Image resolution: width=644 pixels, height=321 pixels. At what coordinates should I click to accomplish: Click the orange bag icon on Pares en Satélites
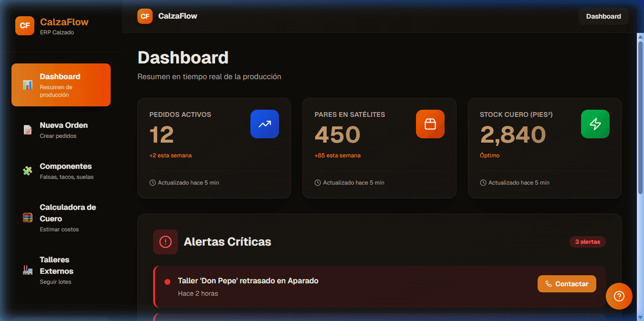430,124
